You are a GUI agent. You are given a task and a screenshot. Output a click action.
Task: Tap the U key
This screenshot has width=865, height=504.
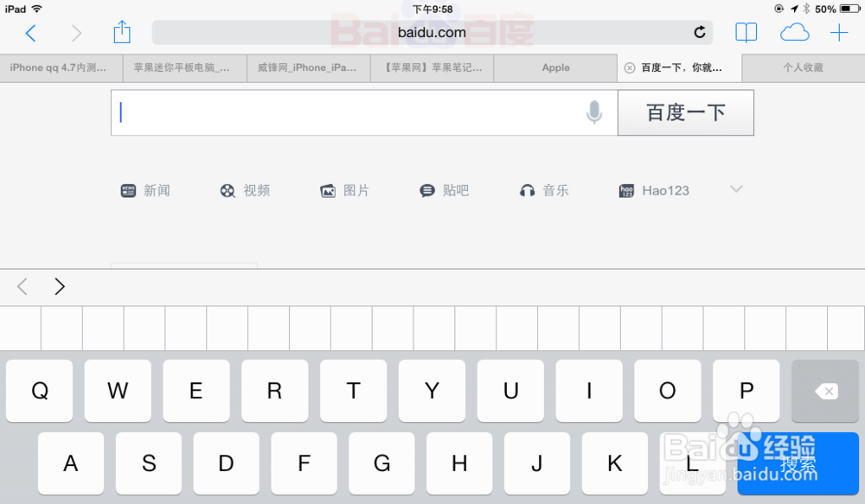point(510,391)
